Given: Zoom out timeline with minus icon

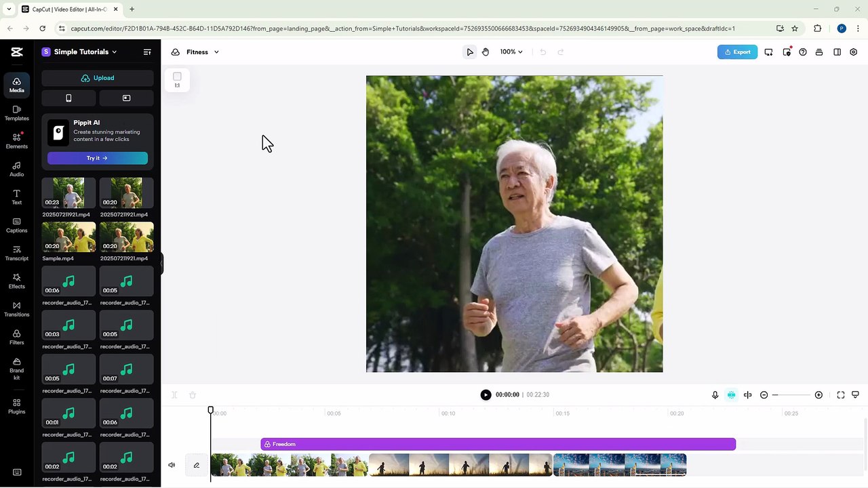Looking at the screenshot, I should coord(764,394).
